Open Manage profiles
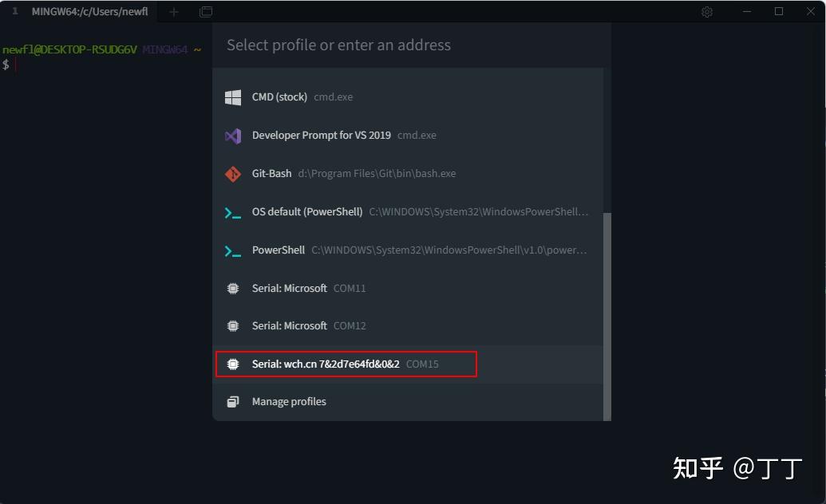 point(289,402)
